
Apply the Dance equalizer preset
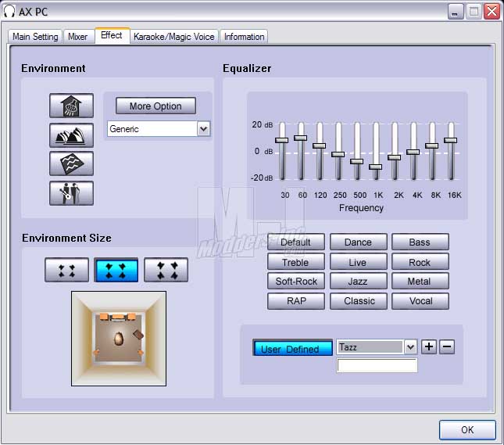(x=359, y=242)
